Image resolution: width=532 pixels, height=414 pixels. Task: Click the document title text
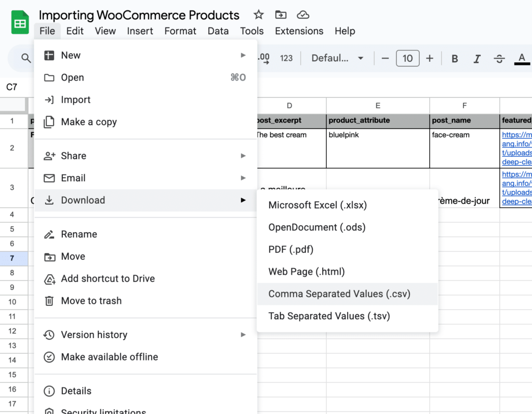point(139,15)
